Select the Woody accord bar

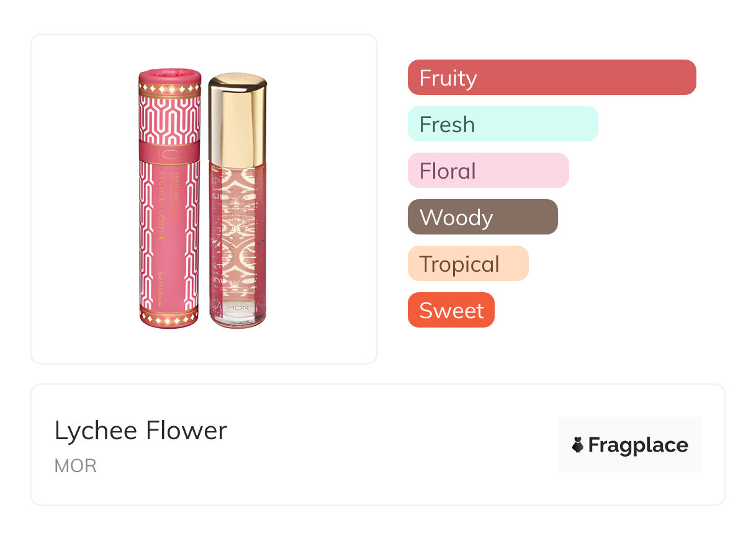[x=482, y=217]
